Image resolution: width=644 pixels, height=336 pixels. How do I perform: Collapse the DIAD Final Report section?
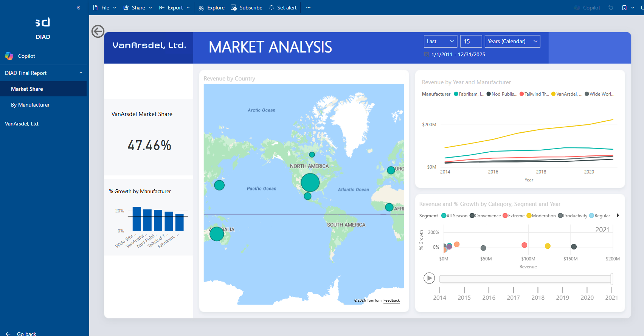pyautogui.click(x=81, y=73)
